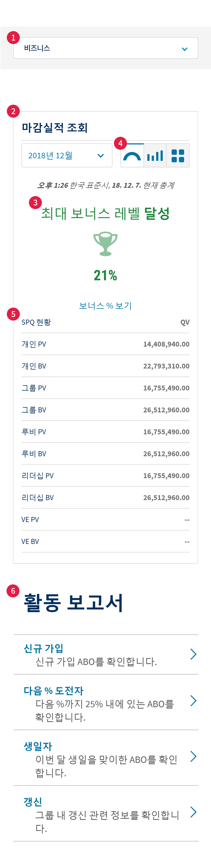
Task: Click the SPQ 현황 header
Action: point(36,322)
